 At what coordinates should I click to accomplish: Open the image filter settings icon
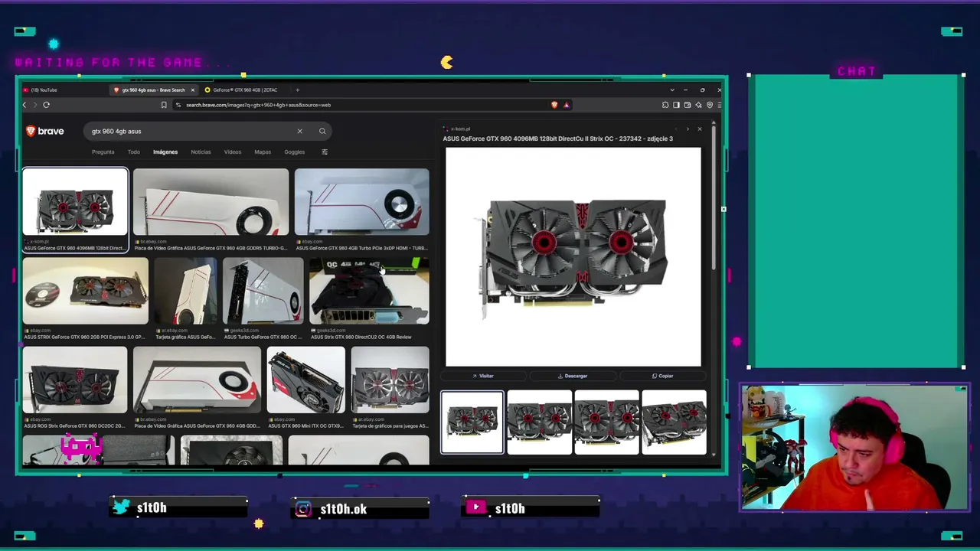click(325, 152)
